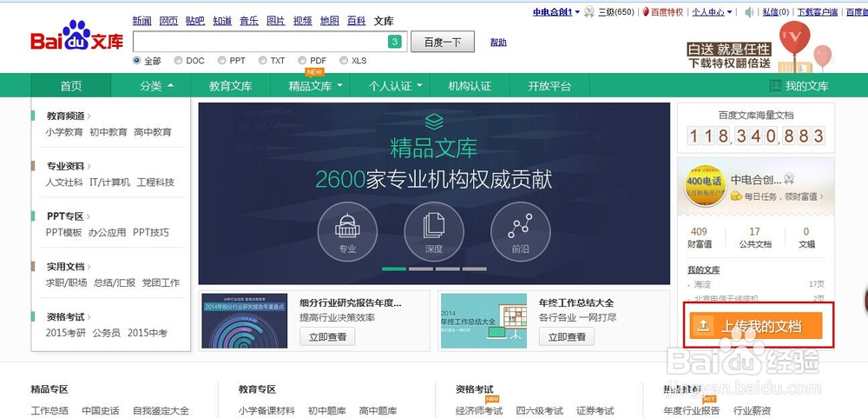Image resolution: width=868 pixels, height=418 pixels.
Task: Click the red 百度特权 flame icon
Action: click(646, 11)
